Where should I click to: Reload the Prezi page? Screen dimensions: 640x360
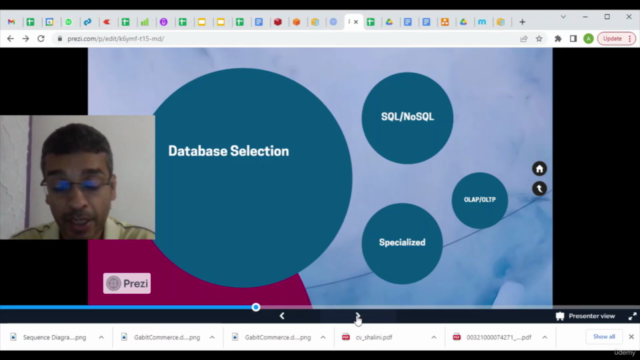[41, 39]
